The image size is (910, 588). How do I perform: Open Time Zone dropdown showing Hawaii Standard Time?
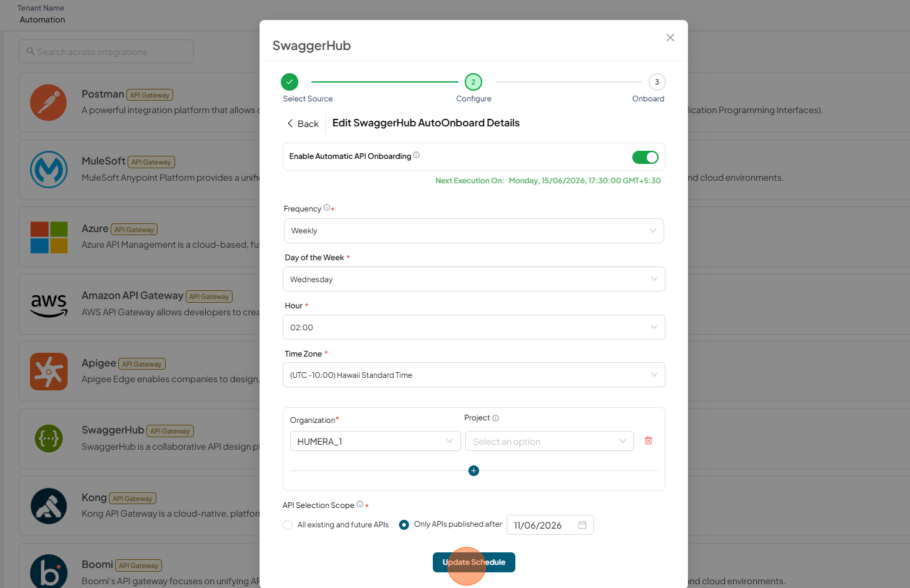tap(473, 375)
